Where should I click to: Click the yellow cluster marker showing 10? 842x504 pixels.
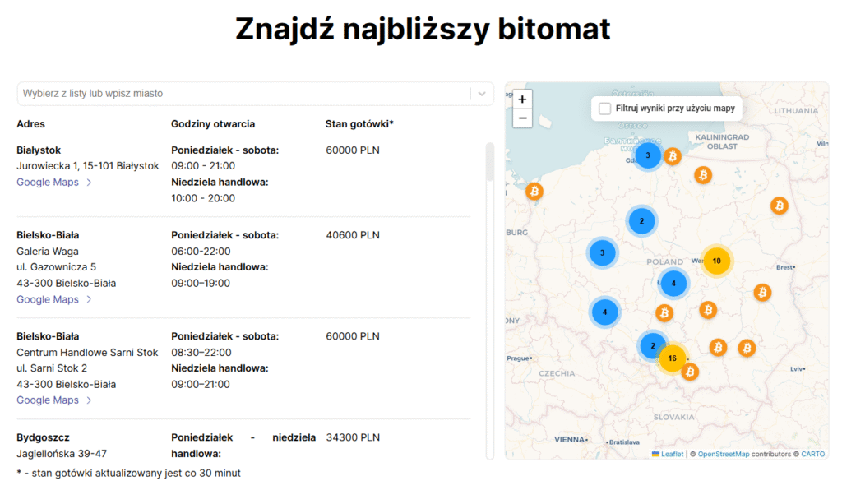[x=716, y=261]
